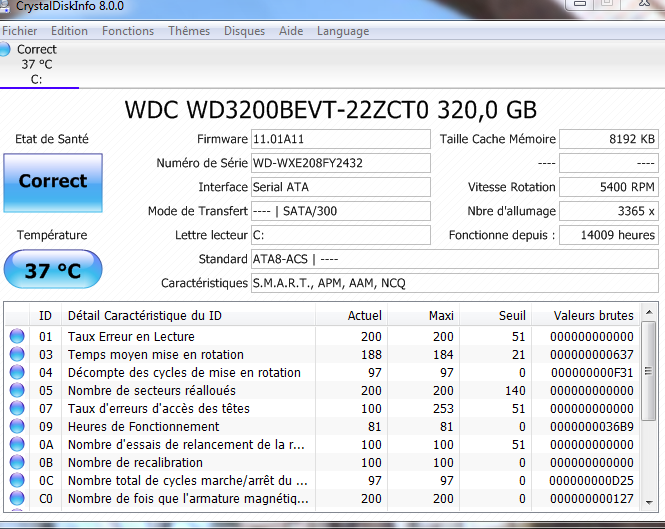This screenshot has height=529, width=665.
Task: Click the Fonctionne depuis field 14009 heures
Action: (609, 235)
